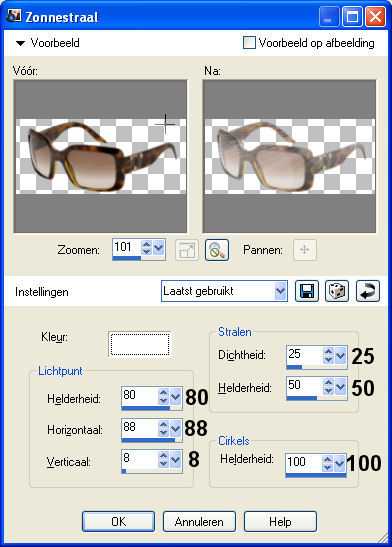The width and height of the screenshot is (392, 547).
Task: Click the zoom magnifier preview icon
Action: point(217,250)
